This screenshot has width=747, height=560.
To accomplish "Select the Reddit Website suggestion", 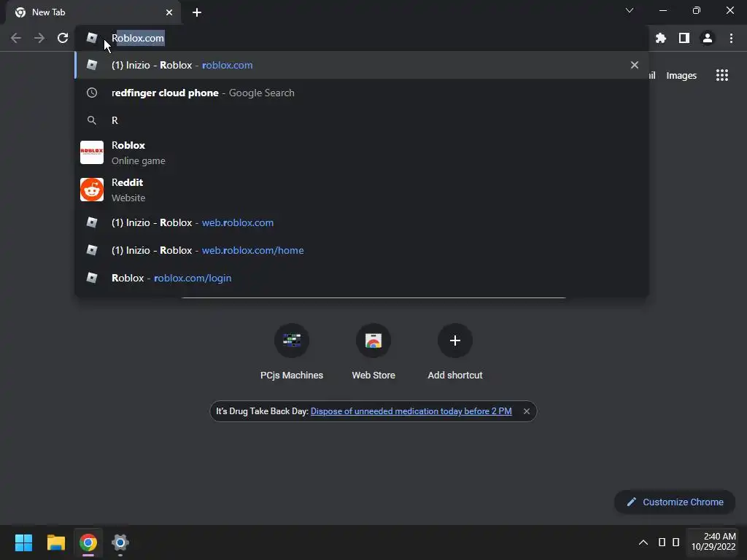I will click(362, 190).
